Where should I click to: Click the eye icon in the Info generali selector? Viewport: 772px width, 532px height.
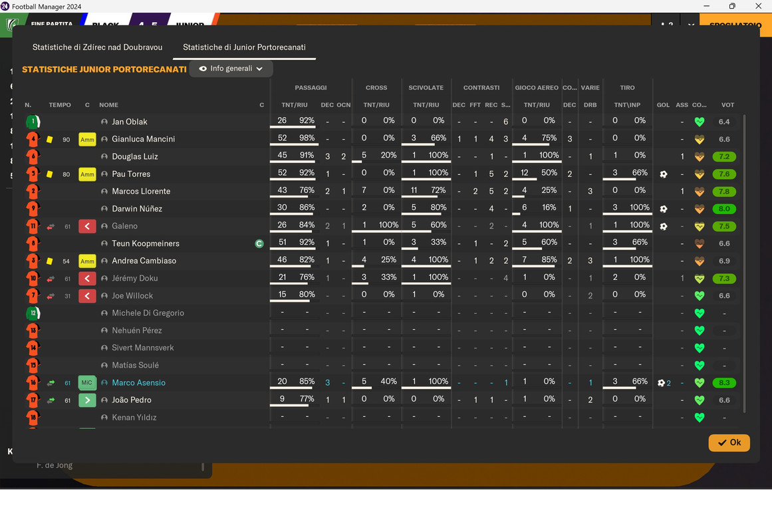[202, 69]
